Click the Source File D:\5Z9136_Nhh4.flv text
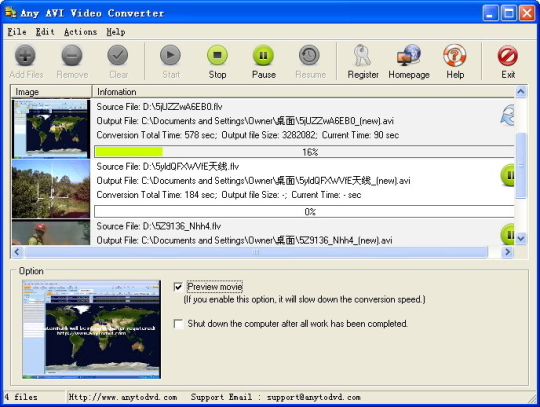Image resolution: width=540 pixels, height=407 pixels. pos(158,226)
